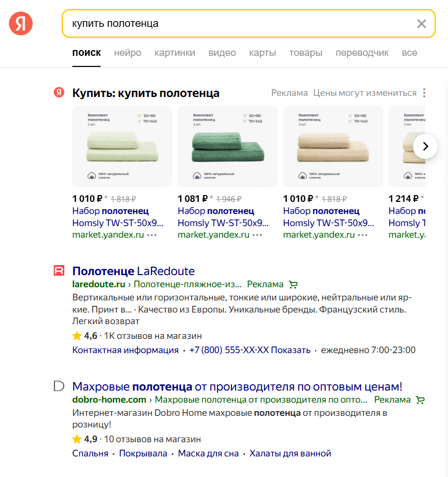The height and width of the screenshot is (477, 448).
Task: Click the small Yandex icon beside Купить heading
Action: 59,92
